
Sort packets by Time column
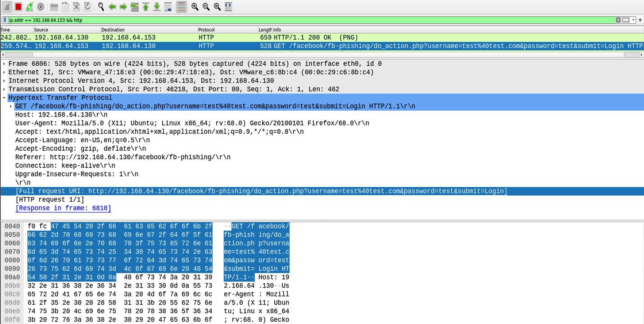tap(17, 30)
